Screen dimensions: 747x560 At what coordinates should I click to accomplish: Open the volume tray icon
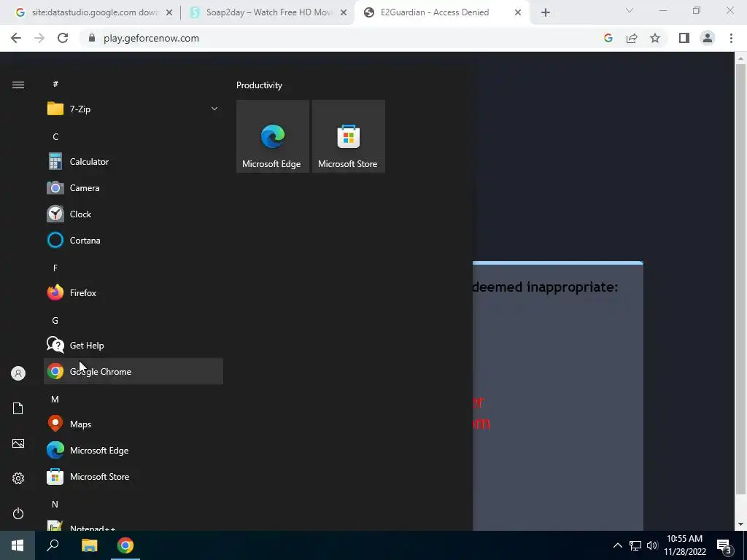(652, 545)
